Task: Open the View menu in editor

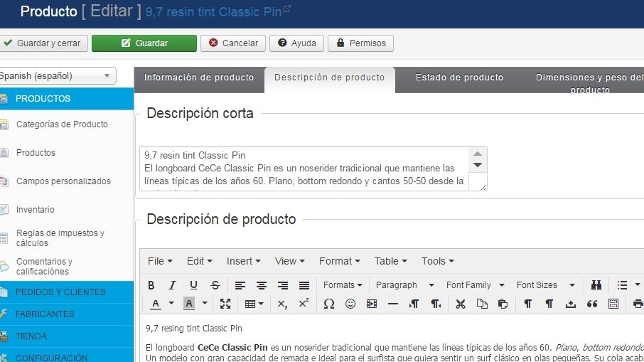Action: coord(289,261)
